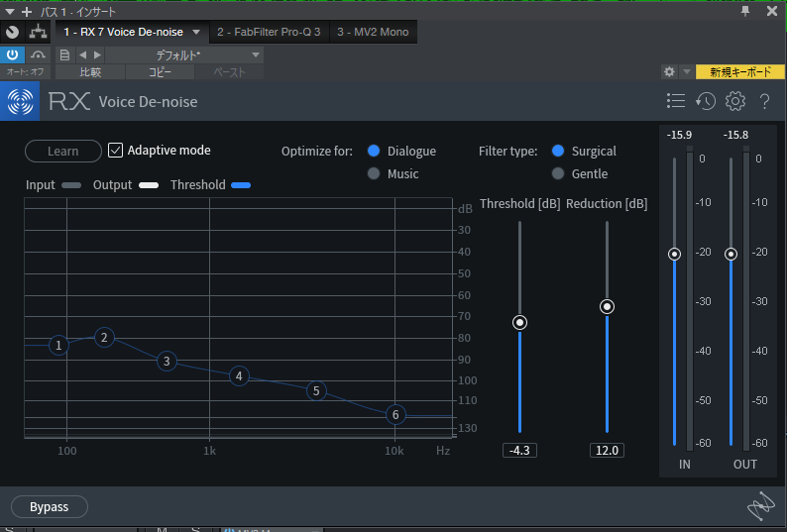This screenshot has height=532, width=787.
Task: Select Gentle filter type
Action: [x=558, y=173]
